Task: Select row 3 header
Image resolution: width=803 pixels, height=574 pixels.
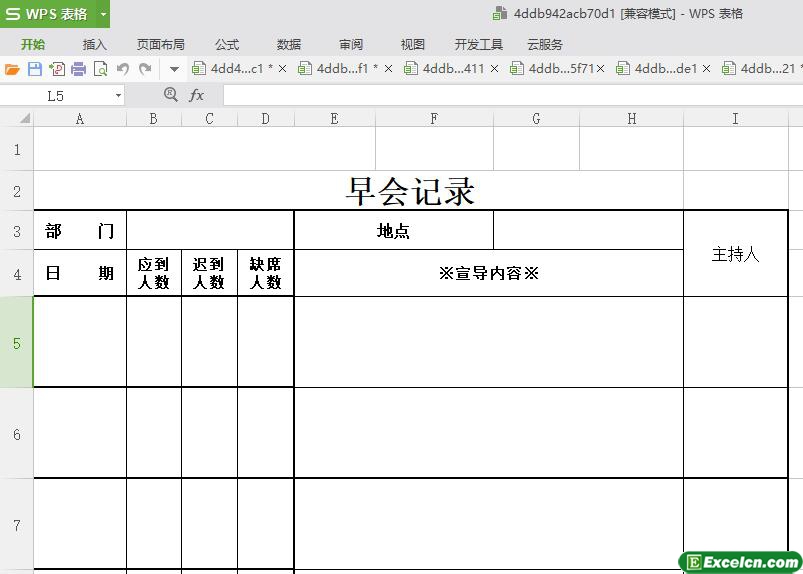Action: (x=16, y=230)
